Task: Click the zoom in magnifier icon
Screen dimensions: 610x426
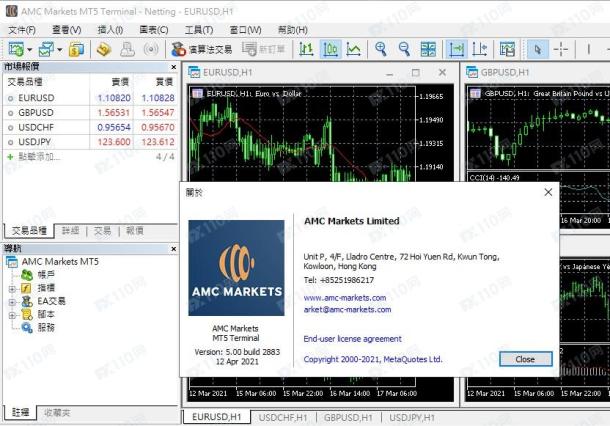Action: (x=380, y=49)
